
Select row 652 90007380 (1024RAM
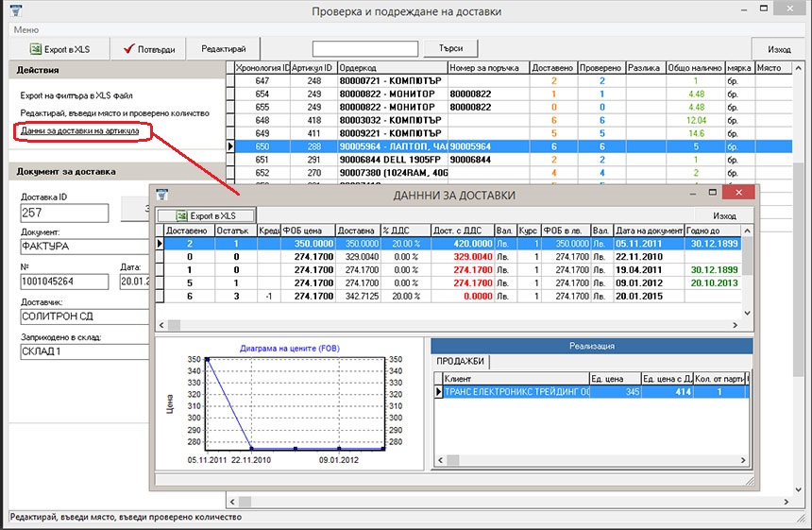pyautogui.click(x=510, y=173)
